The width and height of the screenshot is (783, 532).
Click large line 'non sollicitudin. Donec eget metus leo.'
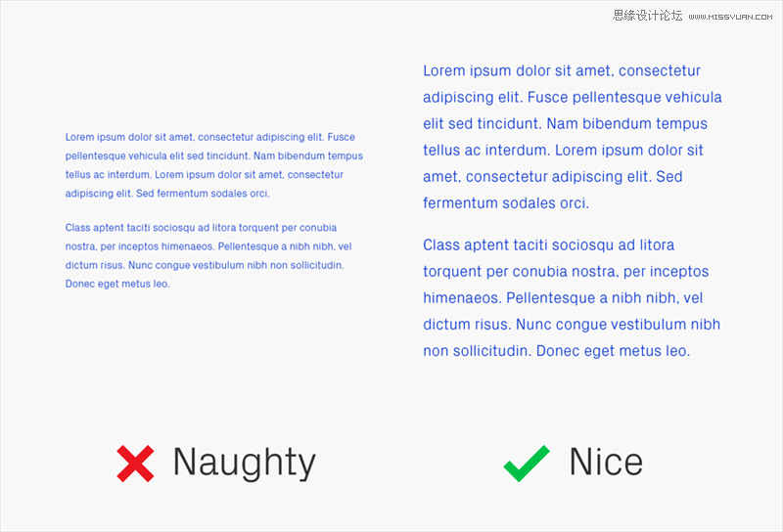pyautogui.click(x=556, y=351)
